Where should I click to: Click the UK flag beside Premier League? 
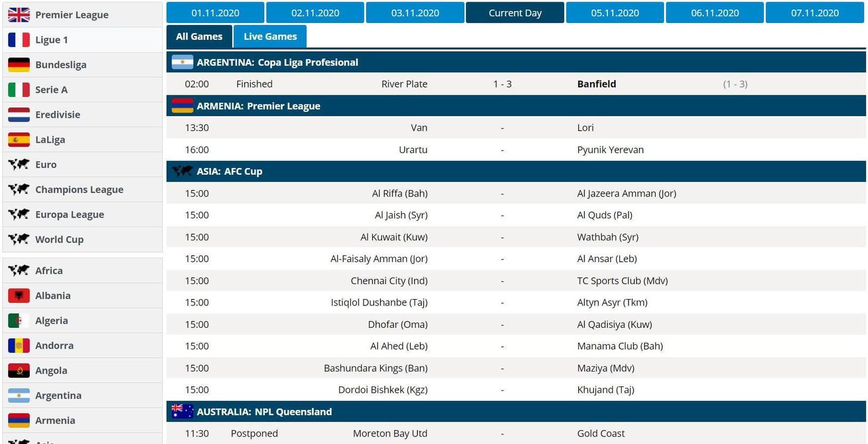19,14
